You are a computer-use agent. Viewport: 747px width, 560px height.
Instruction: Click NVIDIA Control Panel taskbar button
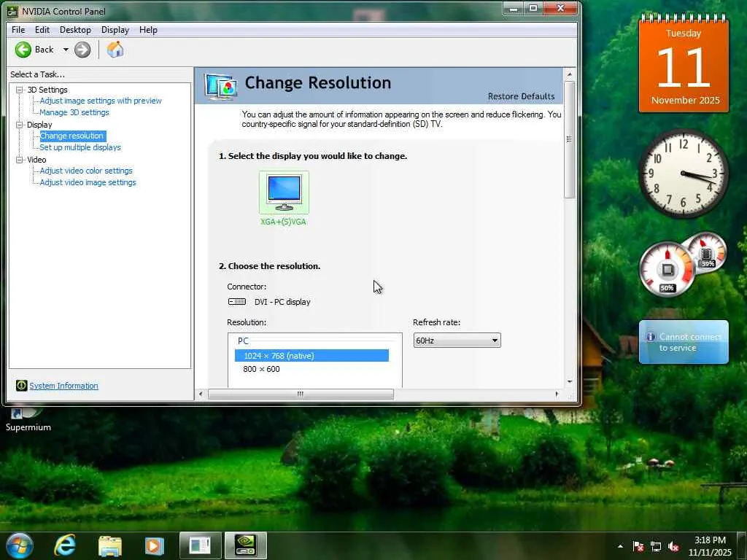246,545
